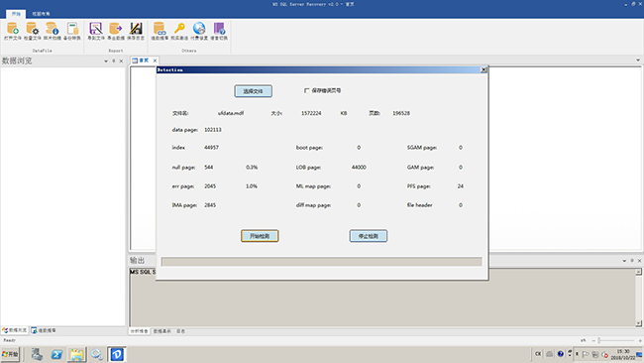Open the document tab list dropdown arrow
644x363 pixels.
(x=638, y=60)
